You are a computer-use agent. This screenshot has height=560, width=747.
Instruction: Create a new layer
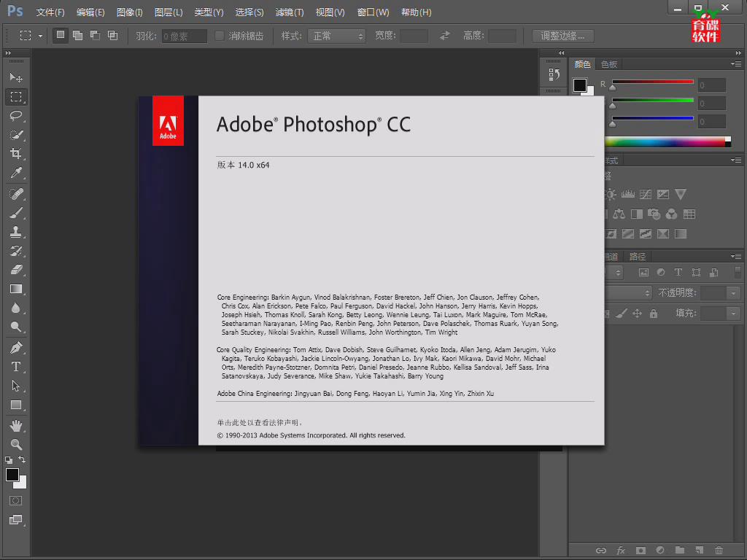pyautogui.click(x=699, y=550)
